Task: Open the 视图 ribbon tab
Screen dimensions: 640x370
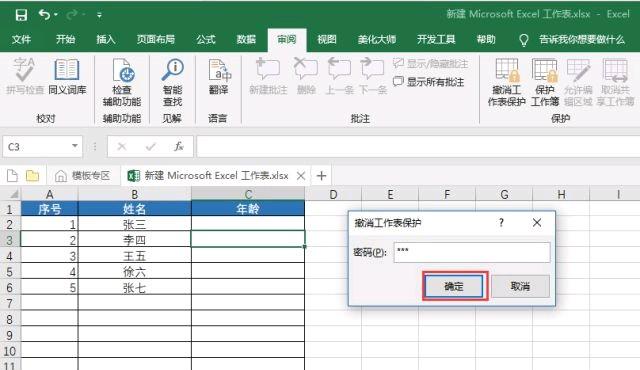Action: [327, 40]
